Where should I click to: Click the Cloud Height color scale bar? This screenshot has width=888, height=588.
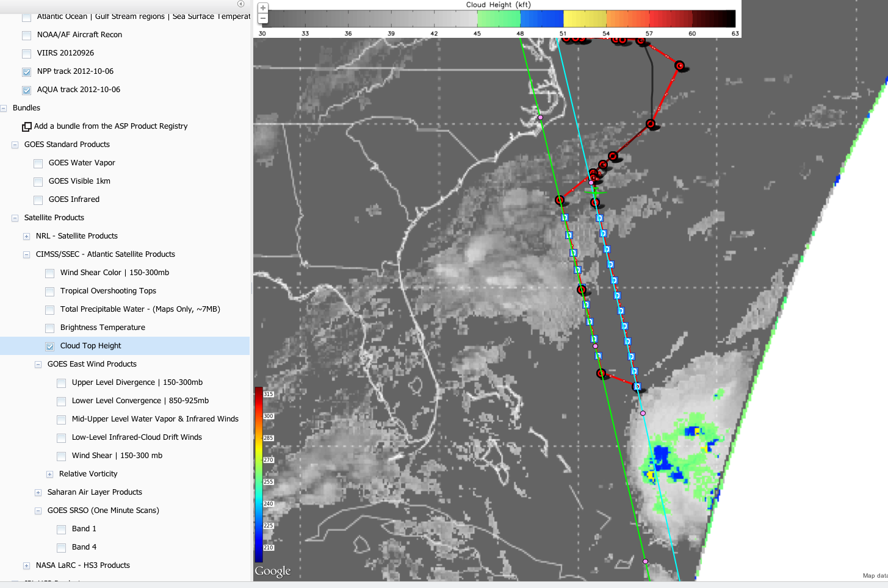click(x=498, y=18)
